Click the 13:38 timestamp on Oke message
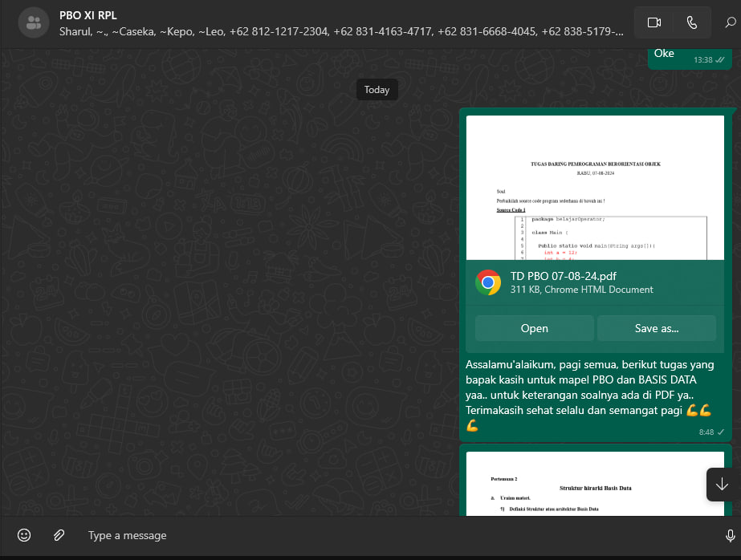This screenshot has height=560, width=741. pyautogui.click(x=702, y=60)
